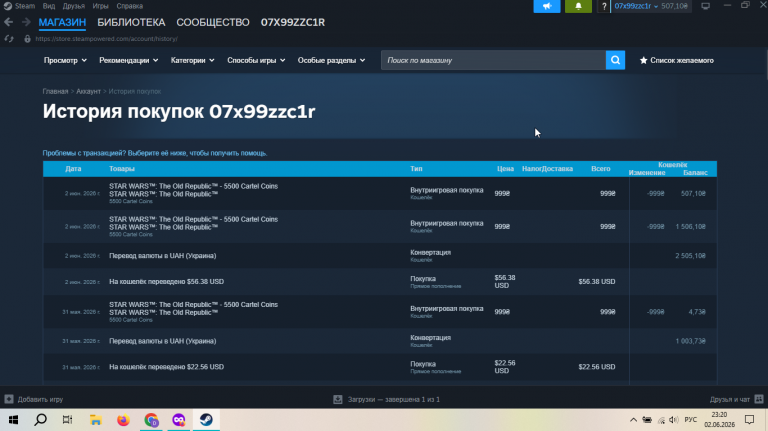This screenshot has width=768, height=431.
Task: Open transaction with balance 1 506,10₴
Action: point(380,227)
